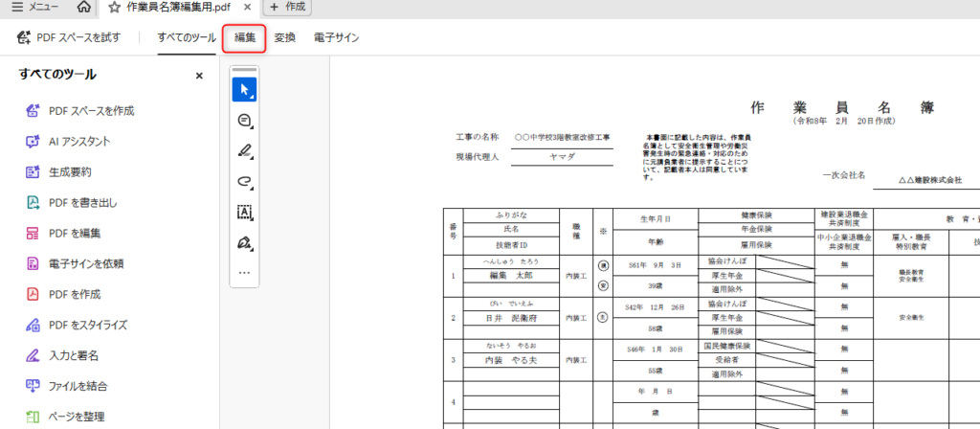Screen dimensions: 980x429
Task: Select the 電子サイン tab
Action: pyautogui.click(x=336, y=38)
